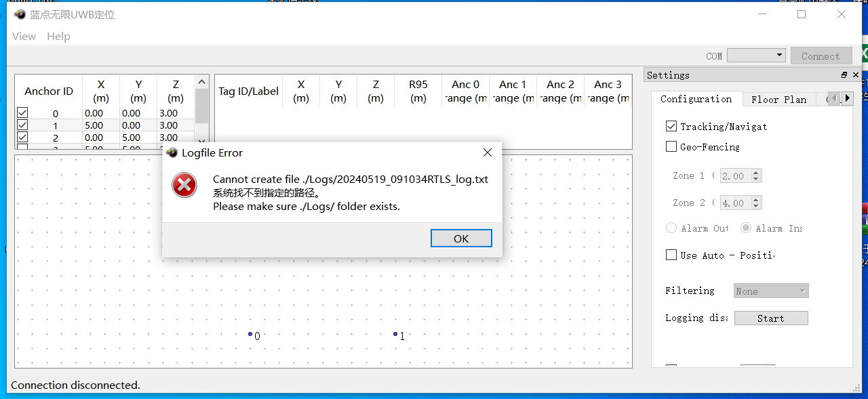Toggle Tracking/Navigation checkbox
The image size is (868, 399).
pyautogui.click(x=671, y=126)
